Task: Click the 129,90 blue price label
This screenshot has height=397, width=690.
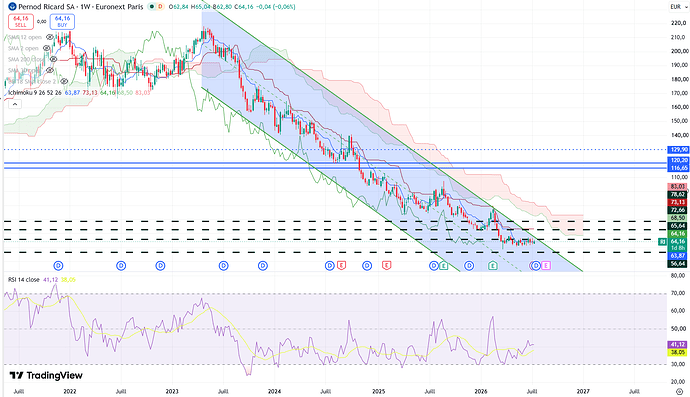Action: pos(678,150)
